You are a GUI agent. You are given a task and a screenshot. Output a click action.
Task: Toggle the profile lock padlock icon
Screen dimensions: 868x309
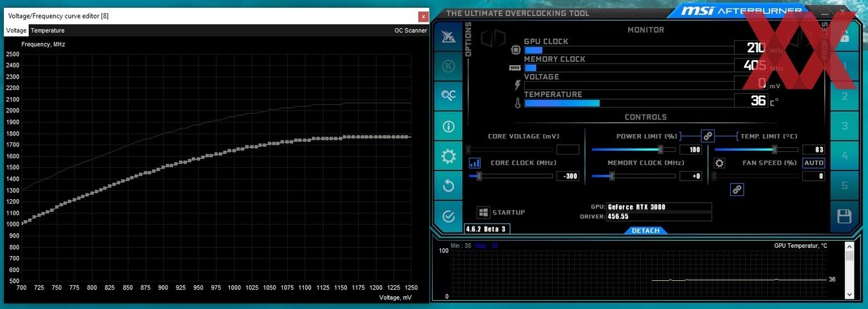click(844, 37)
